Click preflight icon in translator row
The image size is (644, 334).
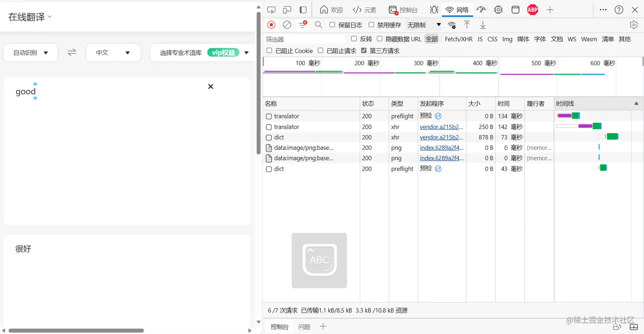click(438, 116)
